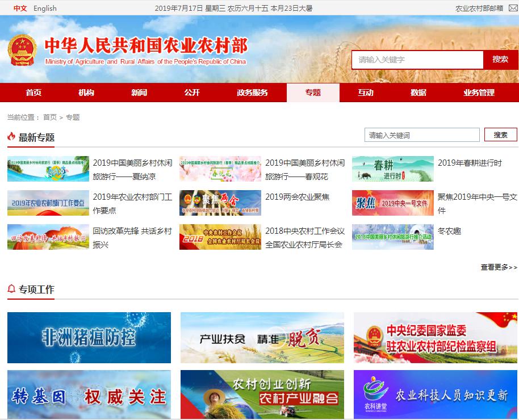Click the ministry title 中华人民共和国农业农村部
This screenshot has height=420, width=519.
click(146, 45)
